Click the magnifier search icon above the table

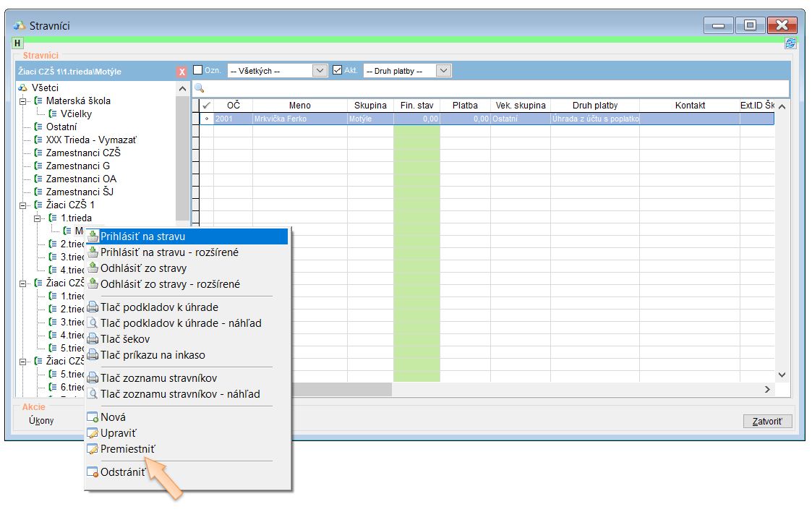(199, 88)
